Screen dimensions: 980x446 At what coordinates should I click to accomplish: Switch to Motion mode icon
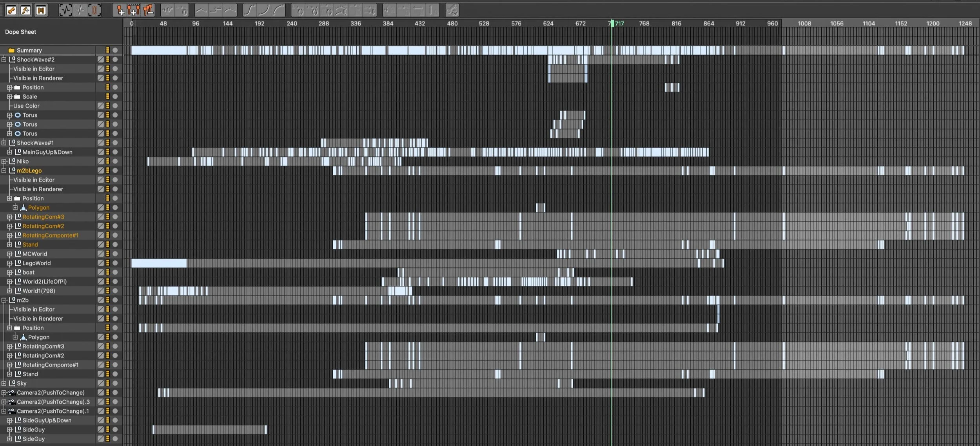[x=41, y=10]
